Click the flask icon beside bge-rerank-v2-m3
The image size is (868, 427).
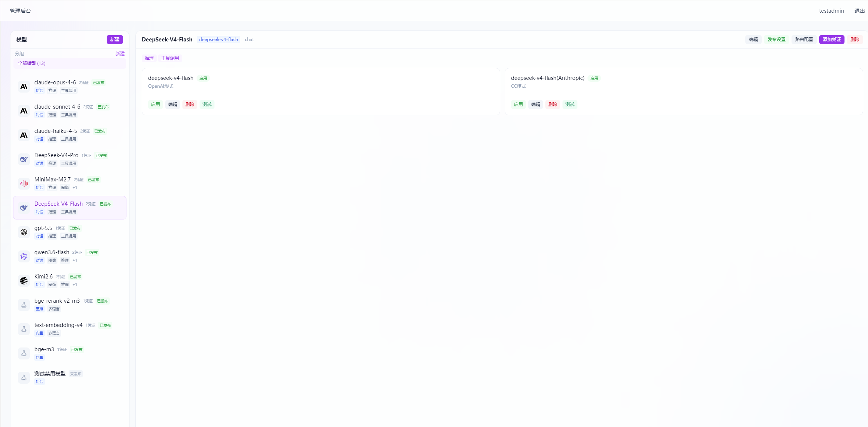click(24, 305)
